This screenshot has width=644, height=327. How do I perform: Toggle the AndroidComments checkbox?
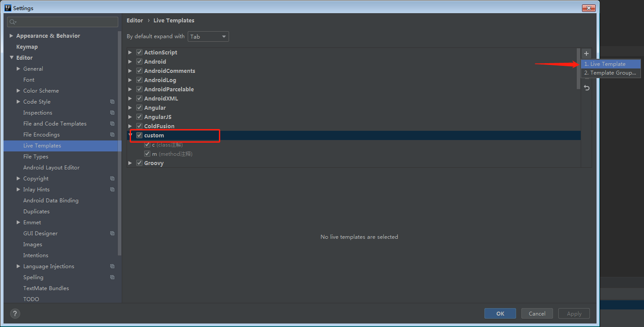click(139, 71)
